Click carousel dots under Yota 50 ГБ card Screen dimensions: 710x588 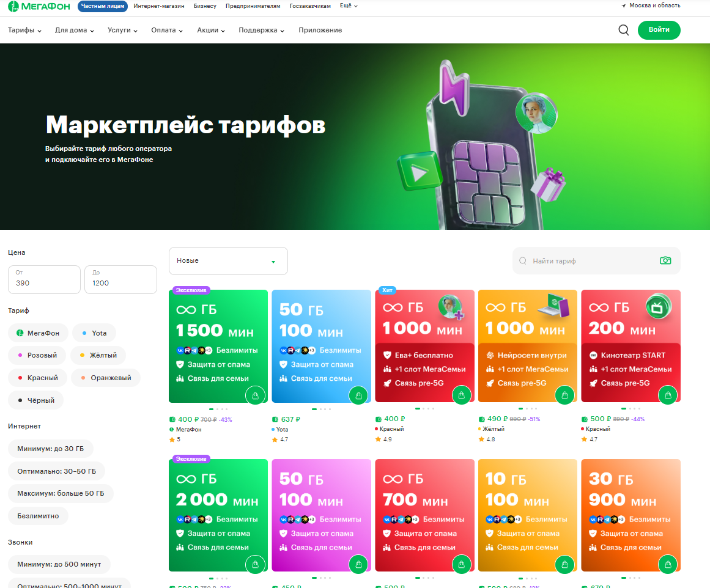322,409
